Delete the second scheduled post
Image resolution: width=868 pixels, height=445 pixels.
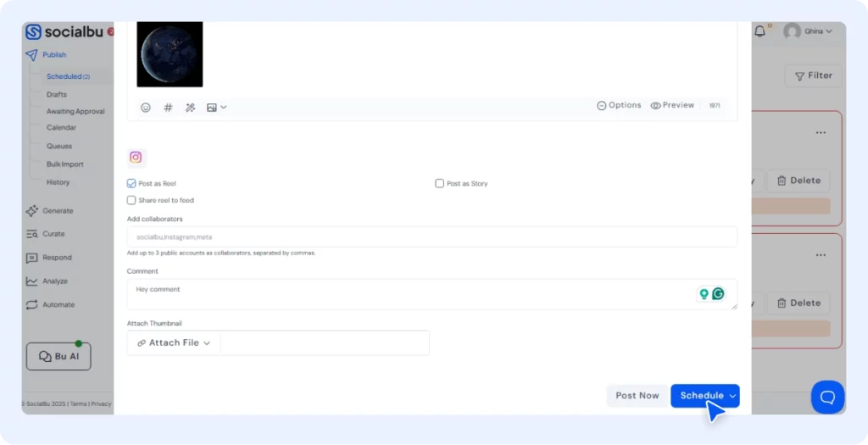[x=798, y=303]
